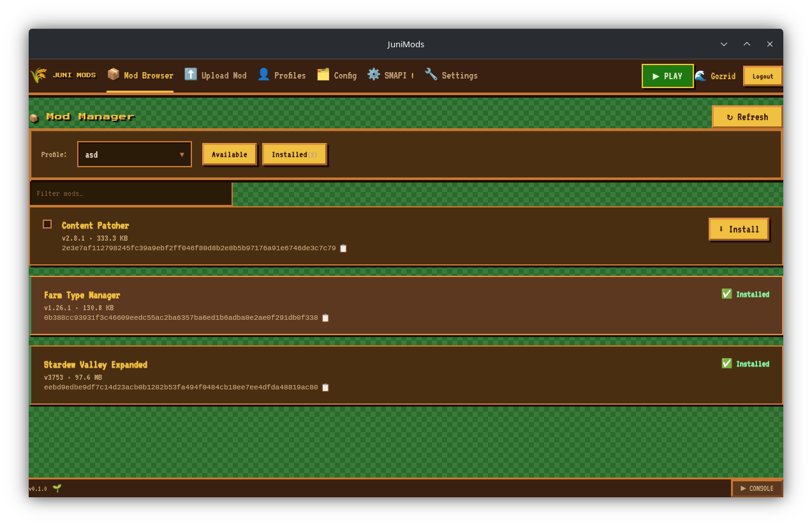Copy the Content Patcher hash via clipboard icon
Viewport: 812px width, 526px height.
[343, 248]
